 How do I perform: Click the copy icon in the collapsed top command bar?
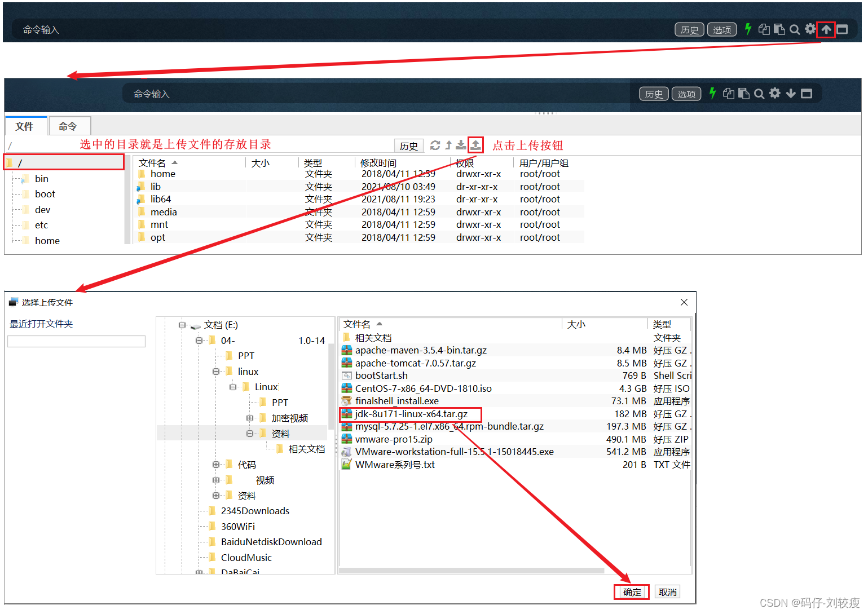coord(764,29)
